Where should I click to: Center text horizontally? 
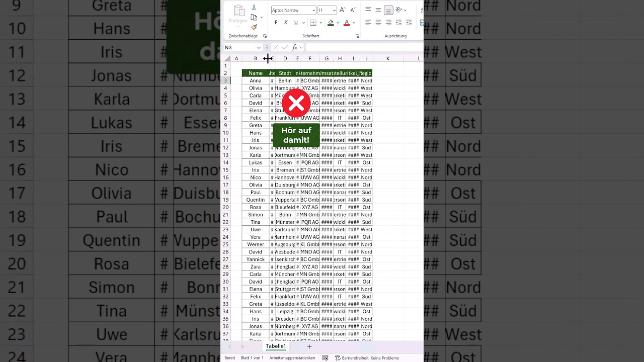tap(378, 23)
